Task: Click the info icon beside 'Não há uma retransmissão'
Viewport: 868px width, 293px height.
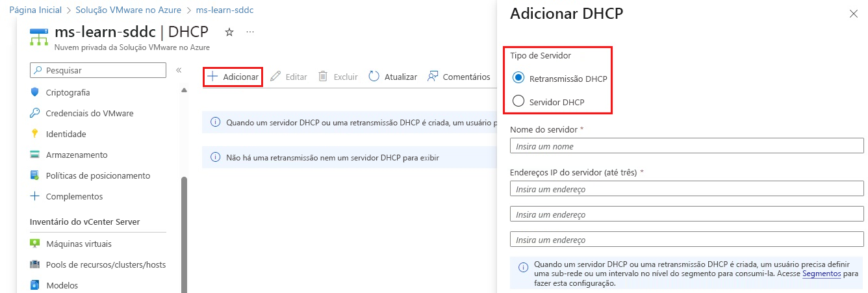Action: point(215,157)
